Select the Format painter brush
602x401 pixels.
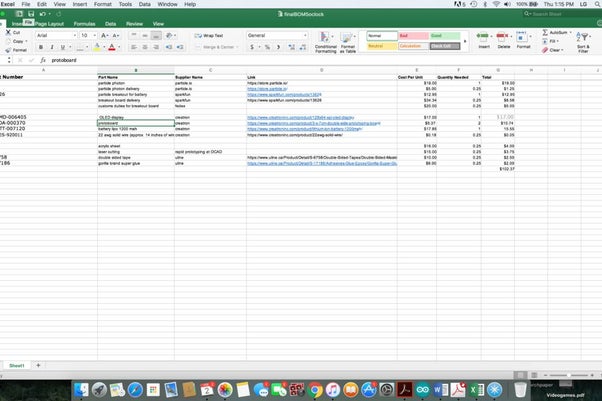(16, 50)
